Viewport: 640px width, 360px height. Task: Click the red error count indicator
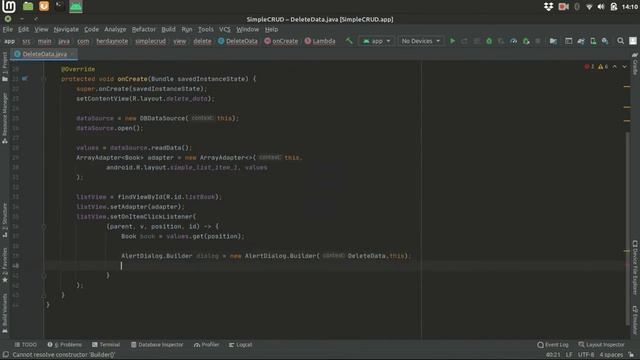pyautogui.click(x=589, y=67)
